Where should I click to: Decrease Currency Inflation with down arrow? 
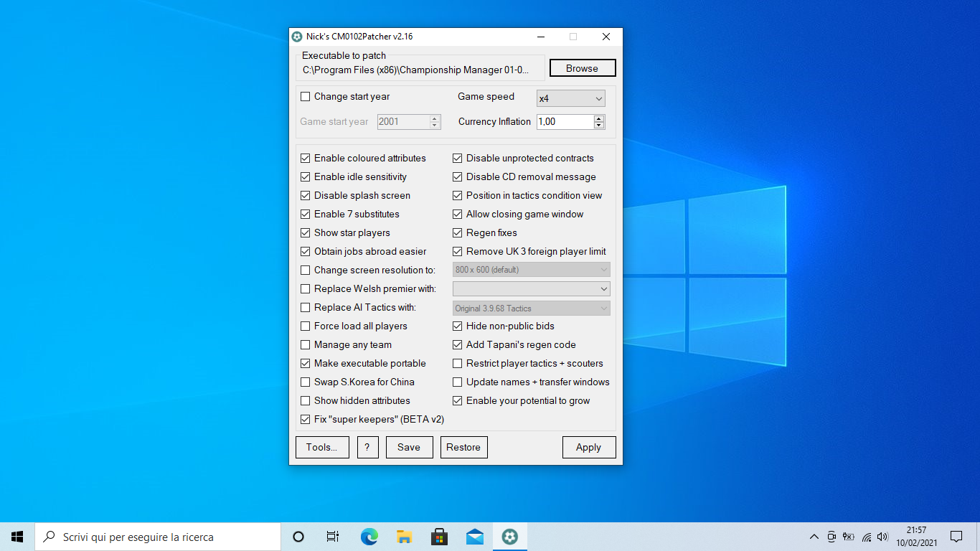(599, 126)
